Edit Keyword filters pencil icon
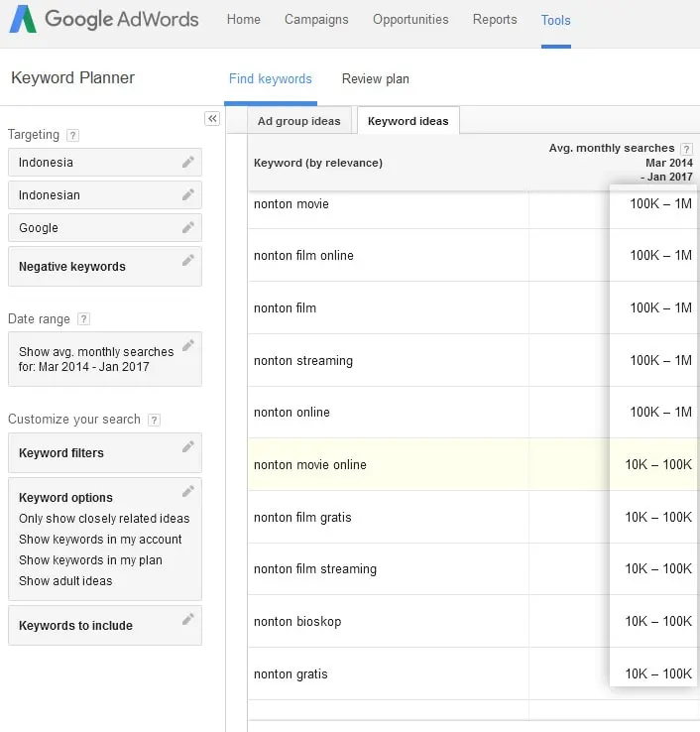Screen dimensions: 700x732 [x=187, y=447]
